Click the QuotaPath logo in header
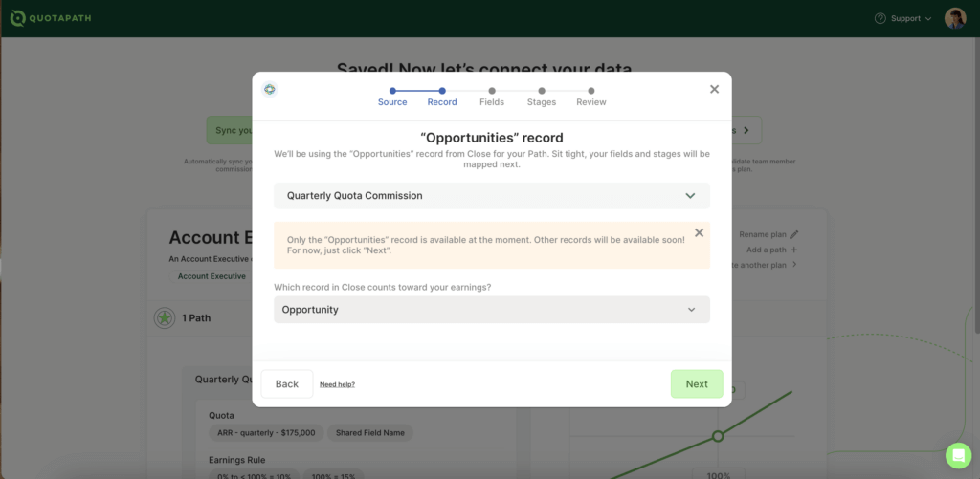Screen dimensions: 980x479 (51, 18)
